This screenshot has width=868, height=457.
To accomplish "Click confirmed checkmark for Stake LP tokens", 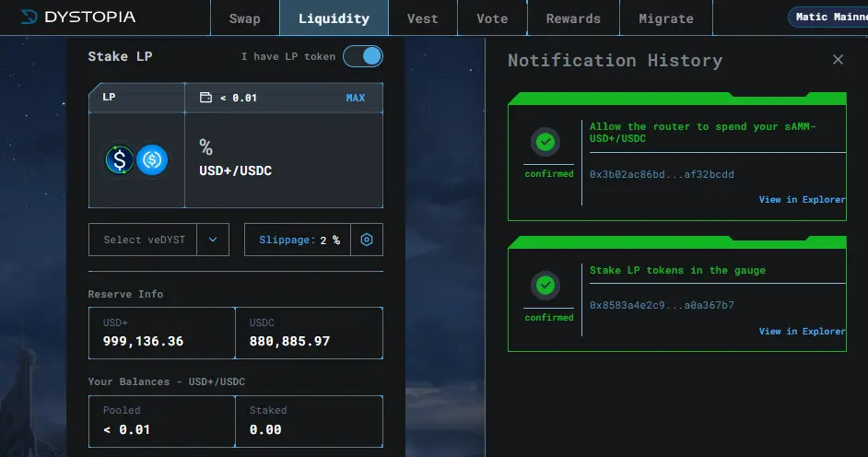I will [545, 286].
